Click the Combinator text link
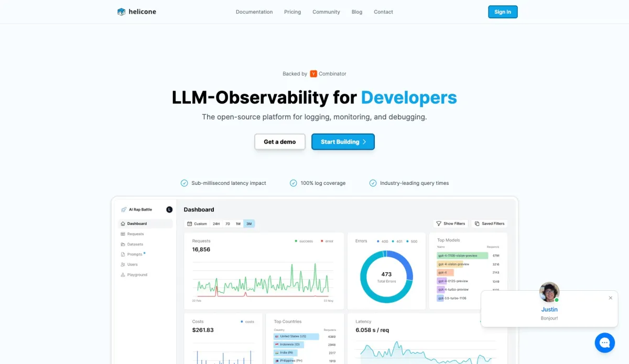 pyautogui.click(x=332, y=74)
